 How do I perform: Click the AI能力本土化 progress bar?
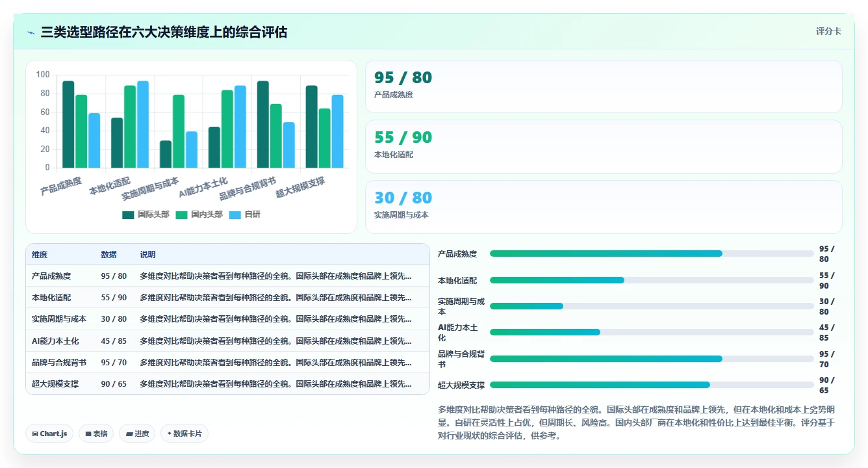[x=652, y=332]
